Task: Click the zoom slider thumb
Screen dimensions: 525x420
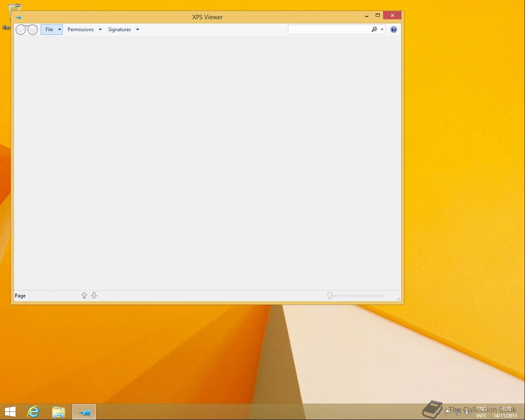Action: tap(330, 296)
